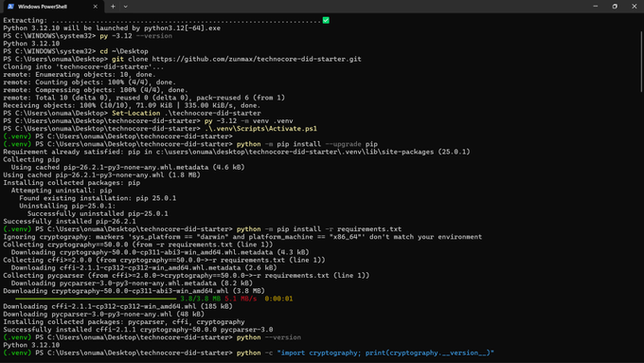Click the 'remote: Compressing objects' line
Image resolution: width=644 pixels, height=363 pixels.
[96, 90]
